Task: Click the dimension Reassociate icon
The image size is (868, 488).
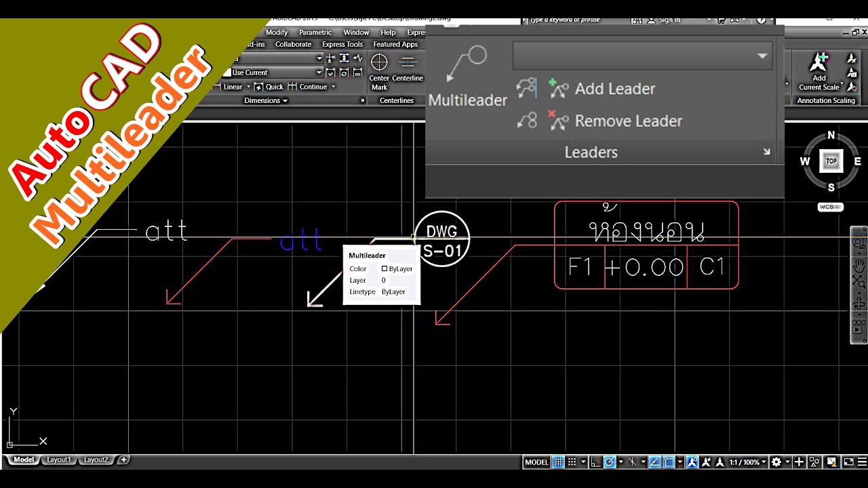Action: [x=358, y=73]
